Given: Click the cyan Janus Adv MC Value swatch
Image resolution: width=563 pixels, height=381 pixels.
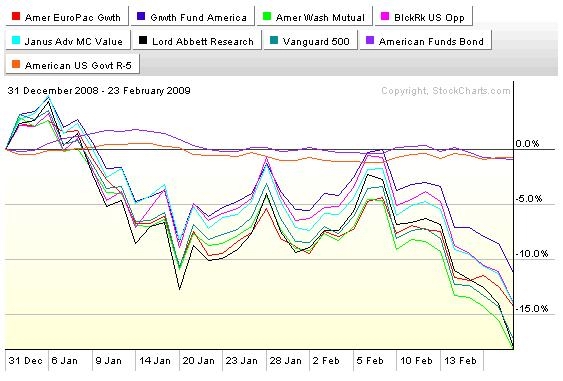Looking at the screenshot, I should [x=16, y=40].
